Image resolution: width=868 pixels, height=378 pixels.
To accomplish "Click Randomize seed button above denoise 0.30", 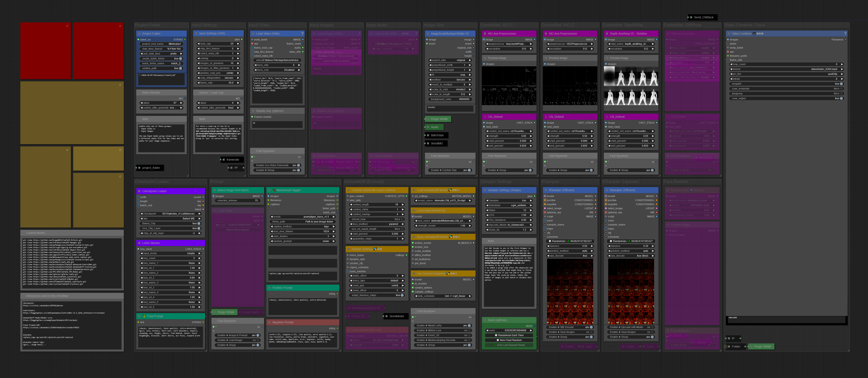I will coord(631,241).
